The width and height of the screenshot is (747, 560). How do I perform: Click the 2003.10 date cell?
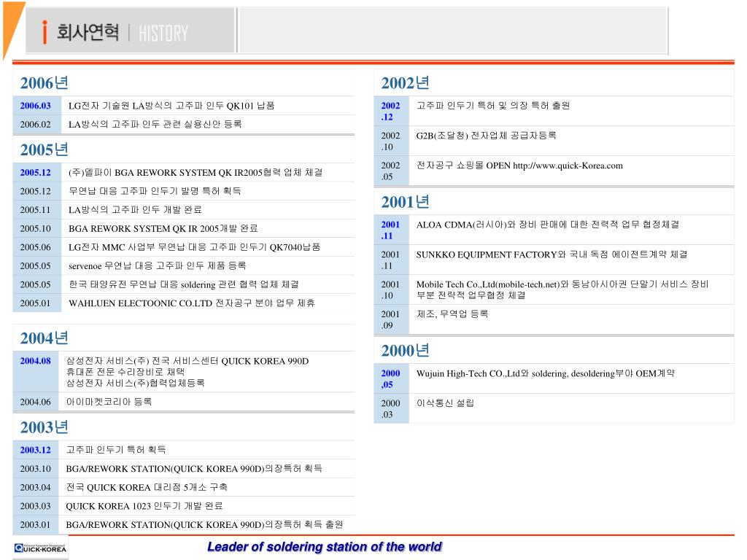point(35,469)
